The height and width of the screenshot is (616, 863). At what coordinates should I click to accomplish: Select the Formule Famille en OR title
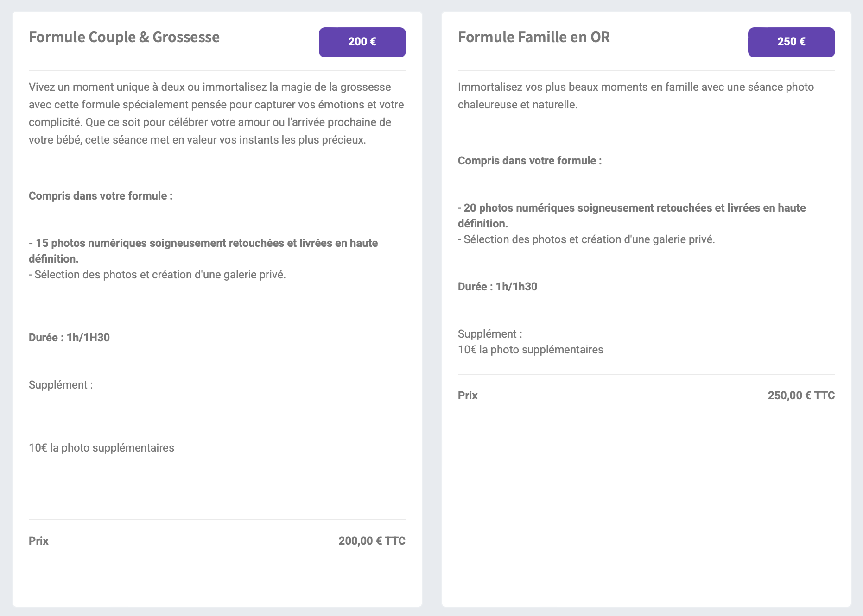point(534,37)
